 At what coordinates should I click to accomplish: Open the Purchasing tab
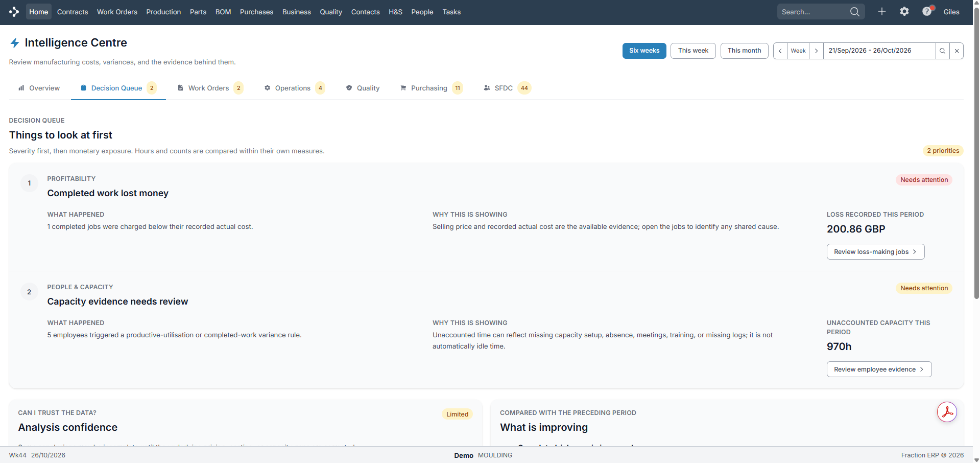432,88
